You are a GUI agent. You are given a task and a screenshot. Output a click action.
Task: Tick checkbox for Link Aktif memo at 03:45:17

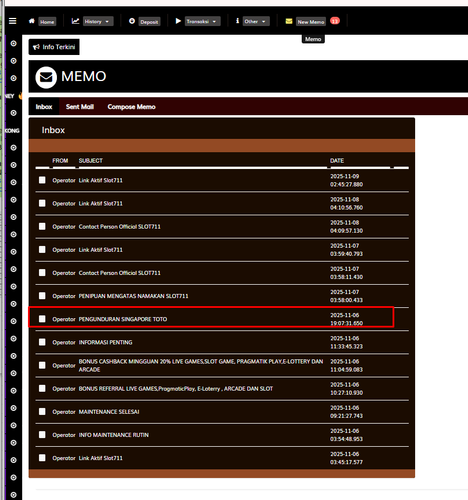42,458
